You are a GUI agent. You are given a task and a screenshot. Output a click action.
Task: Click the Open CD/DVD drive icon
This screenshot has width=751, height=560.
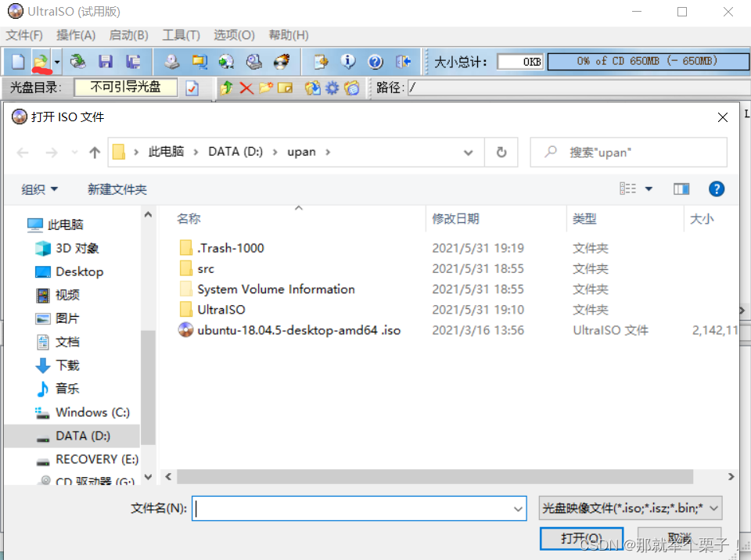tap(77, 61)
